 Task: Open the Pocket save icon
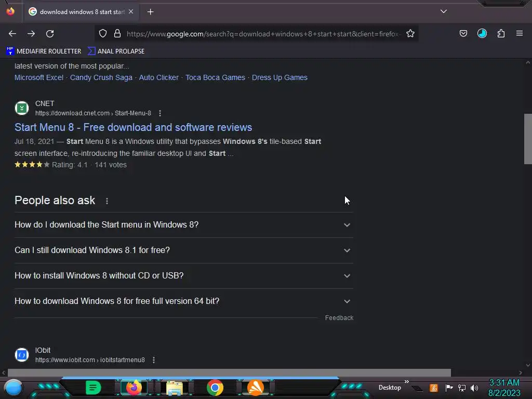click(463, 33)
